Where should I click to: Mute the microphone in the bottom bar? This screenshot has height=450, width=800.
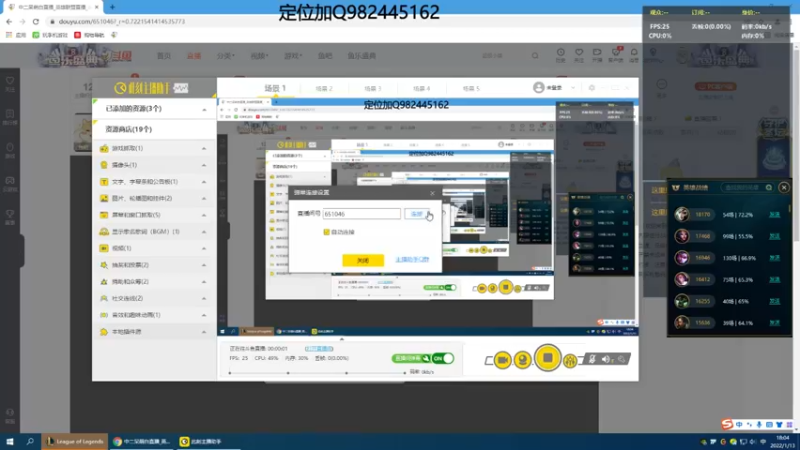[592, 359]
